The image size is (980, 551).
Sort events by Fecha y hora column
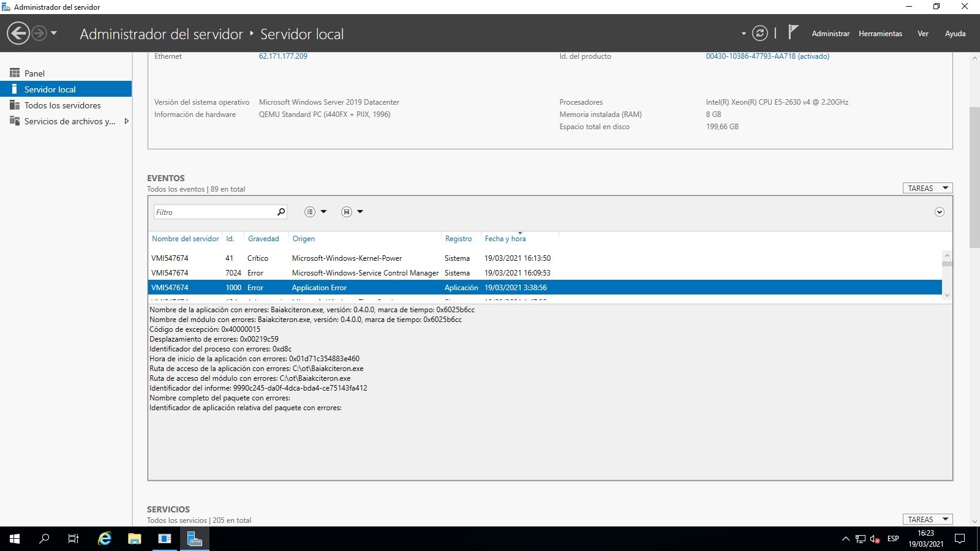click(x=505, y=239)
